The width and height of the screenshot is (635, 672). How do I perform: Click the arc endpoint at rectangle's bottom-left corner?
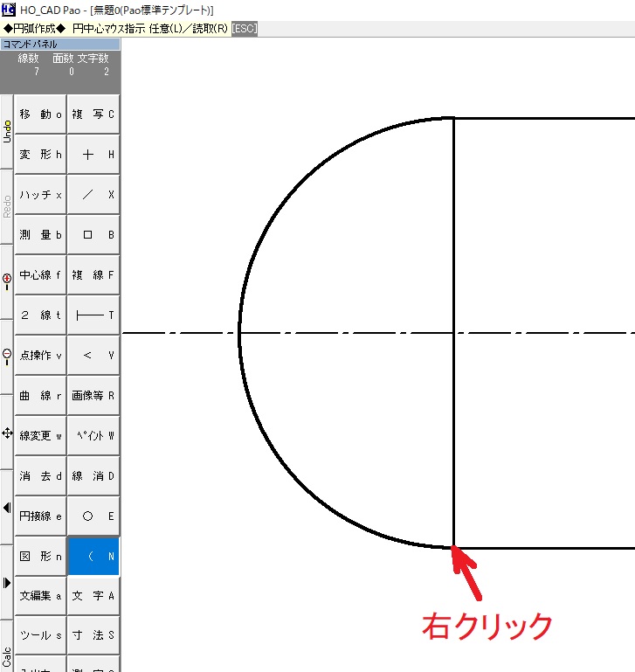pos(453,547)
